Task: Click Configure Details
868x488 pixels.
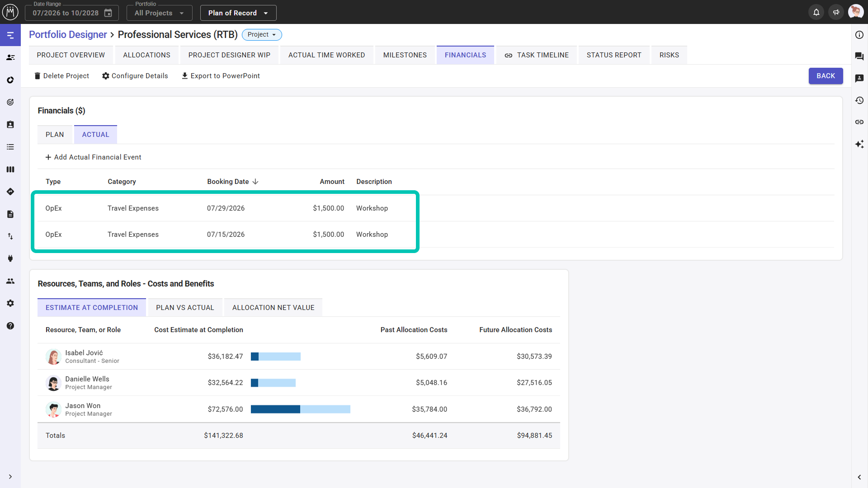Action: pos(135,76)
